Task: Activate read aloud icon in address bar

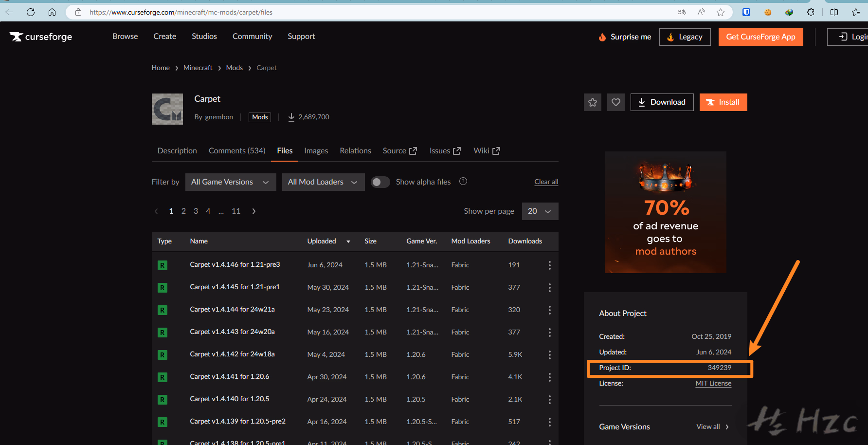Action: tap(701, 12)
